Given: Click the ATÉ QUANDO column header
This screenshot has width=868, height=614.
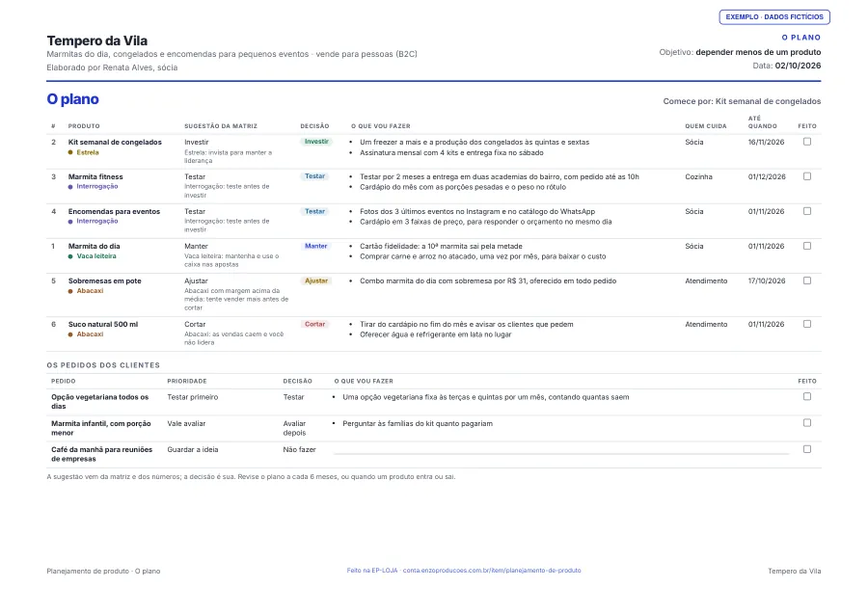Looking at the screenshot, I should point(762,122).
